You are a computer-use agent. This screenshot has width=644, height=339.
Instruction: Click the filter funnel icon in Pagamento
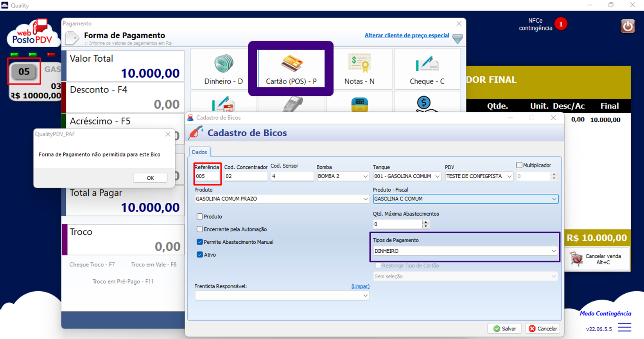click(x=457, y=38)
